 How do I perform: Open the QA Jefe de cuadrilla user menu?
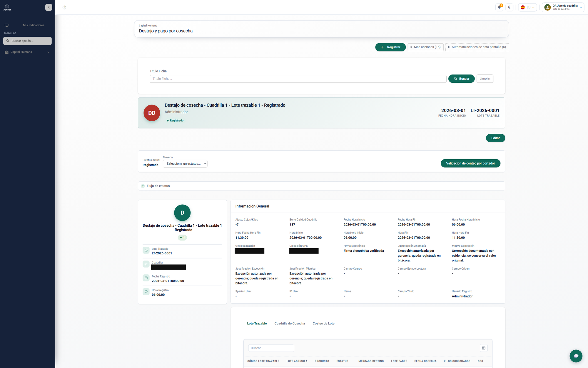coord(563,7)
